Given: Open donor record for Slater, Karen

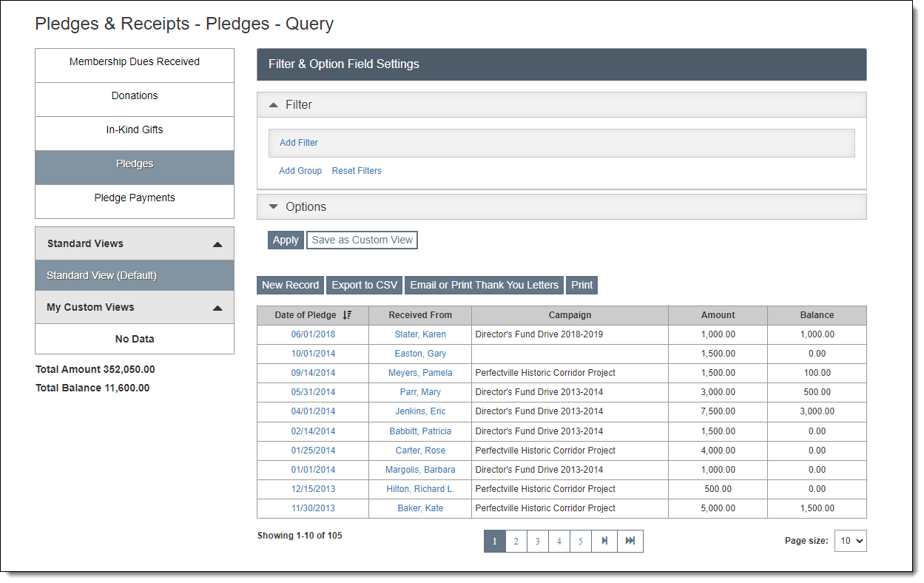Looking at the screenshot, I should point(420,334).
